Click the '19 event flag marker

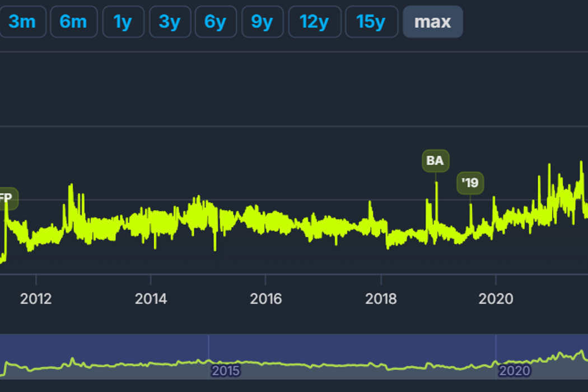pyautogui.click(x=470, y=183)
